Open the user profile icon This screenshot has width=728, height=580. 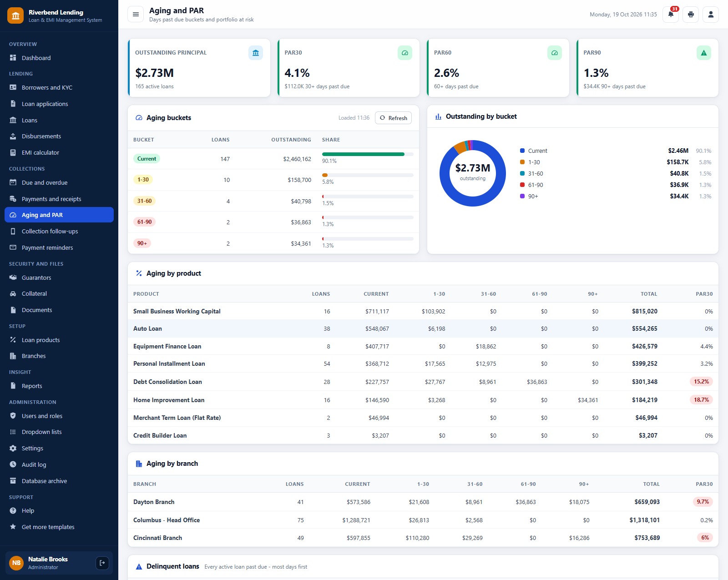pos(711,15)
